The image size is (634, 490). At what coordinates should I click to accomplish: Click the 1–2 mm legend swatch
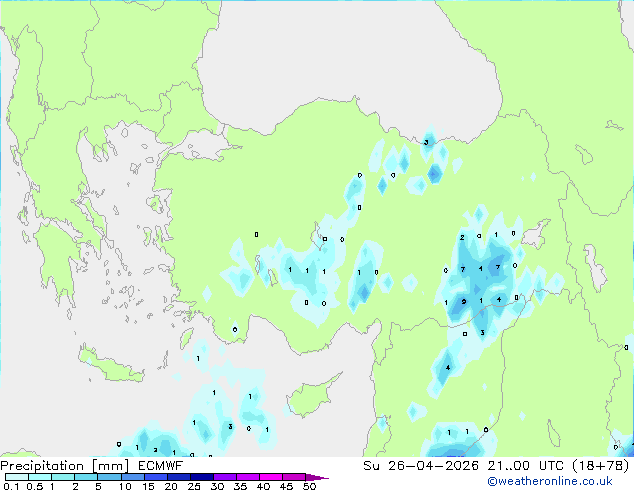pyautogui.click(x=63, y=477)
